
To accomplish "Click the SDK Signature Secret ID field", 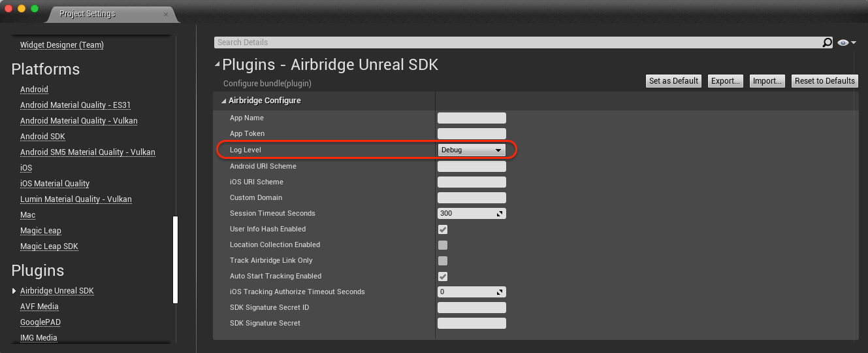I will click(472, 308).
